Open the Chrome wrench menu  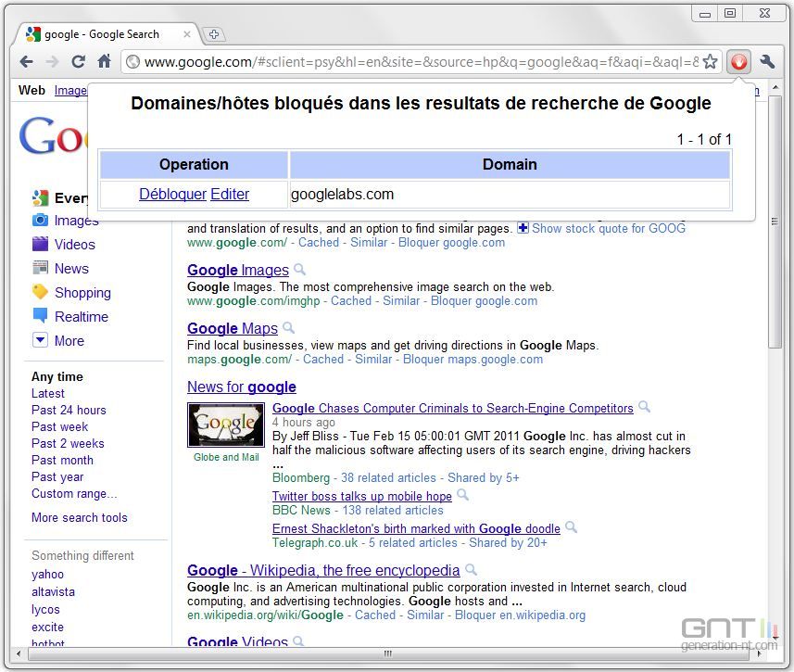coord(768,62)
